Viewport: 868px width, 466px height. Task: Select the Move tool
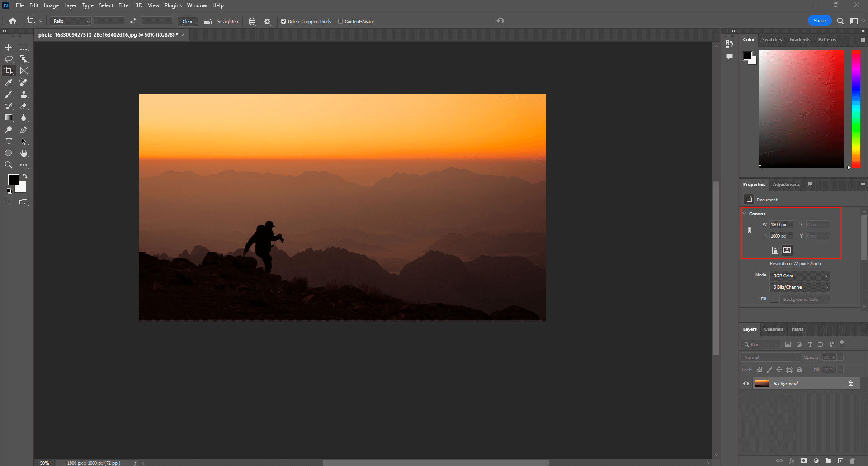9,47
